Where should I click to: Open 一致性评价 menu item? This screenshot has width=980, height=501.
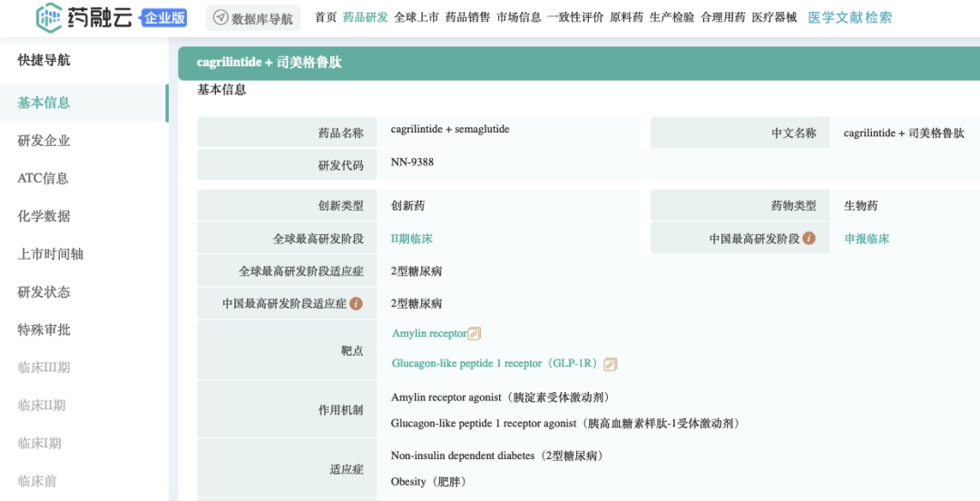(575, 17)
